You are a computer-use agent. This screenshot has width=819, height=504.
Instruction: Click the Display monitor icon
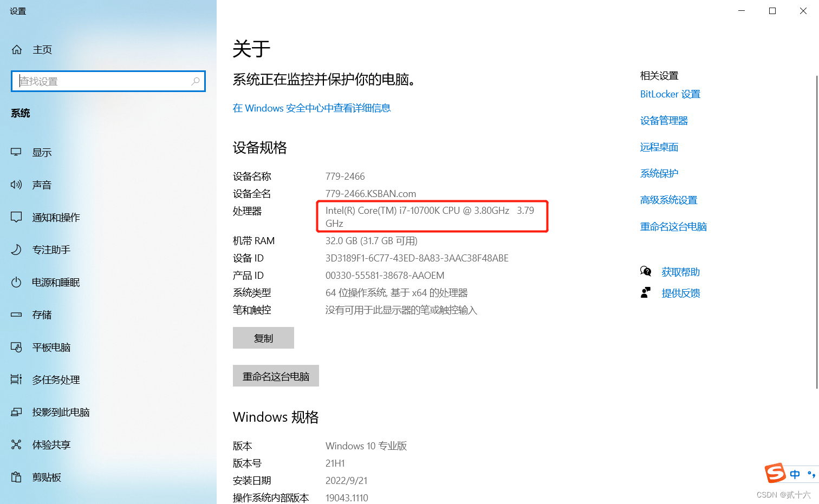click(16, 152)
